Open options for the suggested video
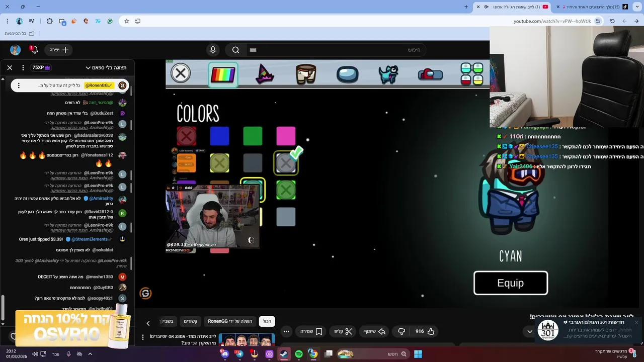 tap(143, 337)
